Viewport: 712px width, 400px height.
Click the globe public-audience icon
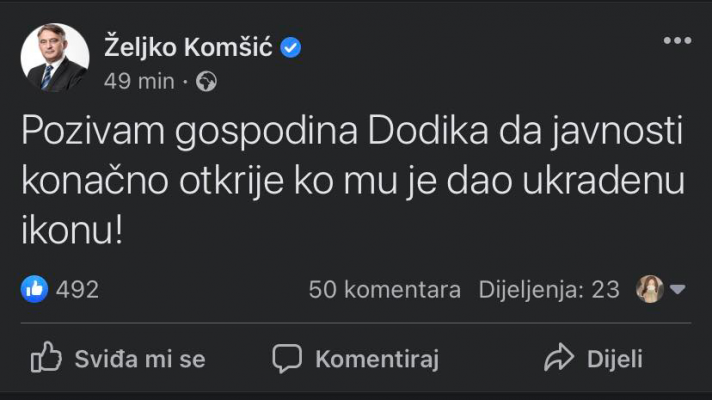tap(206, 82)
